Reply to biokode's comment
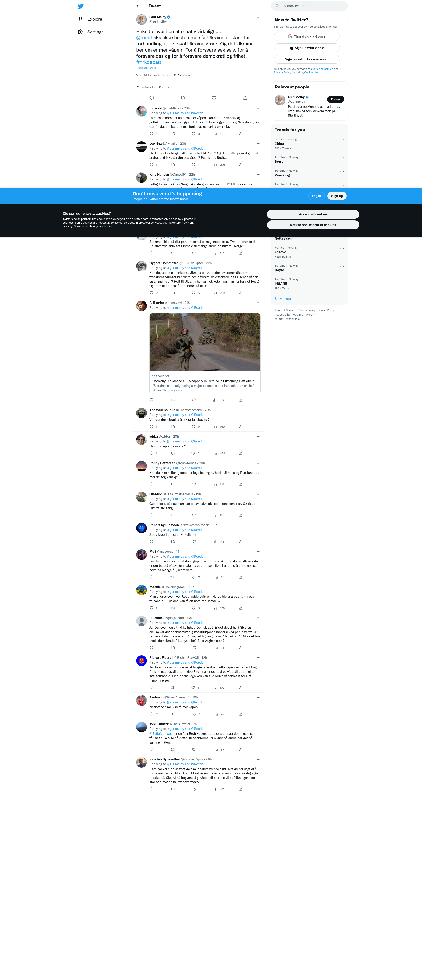The width and height of the screenshot is (422, 980). [152, 134]
